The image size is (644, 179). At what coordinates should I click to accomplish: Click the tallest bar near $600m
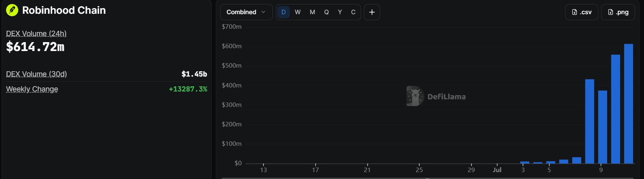coord(629,104)
